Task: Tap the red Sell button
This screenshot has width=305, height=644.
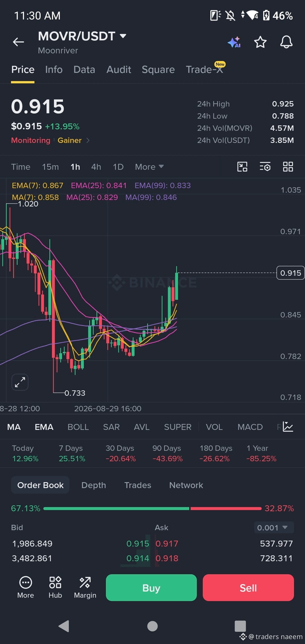Action: click(x=248, y=588)
